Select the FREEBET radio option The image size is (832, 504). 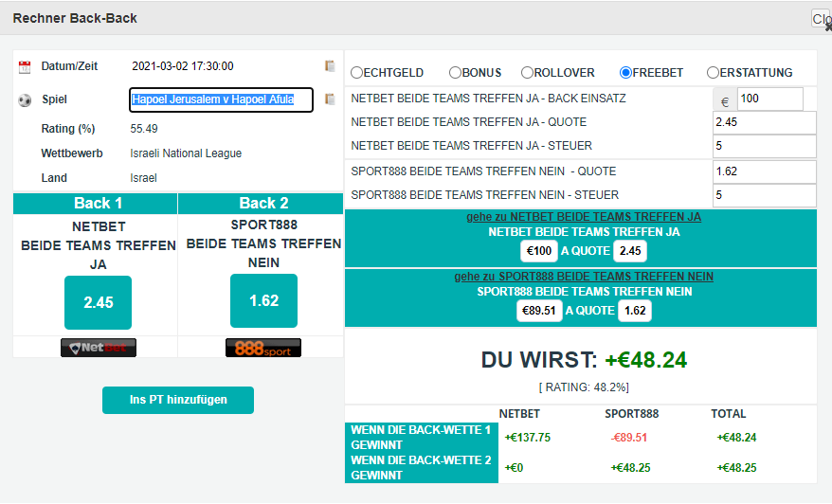click(625, 73)
